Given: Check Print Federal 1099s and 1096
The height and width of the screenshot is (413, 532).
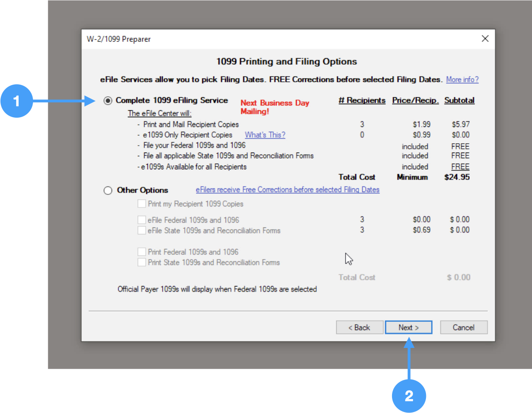Looking at the screenshot, I should coord(142,252).
